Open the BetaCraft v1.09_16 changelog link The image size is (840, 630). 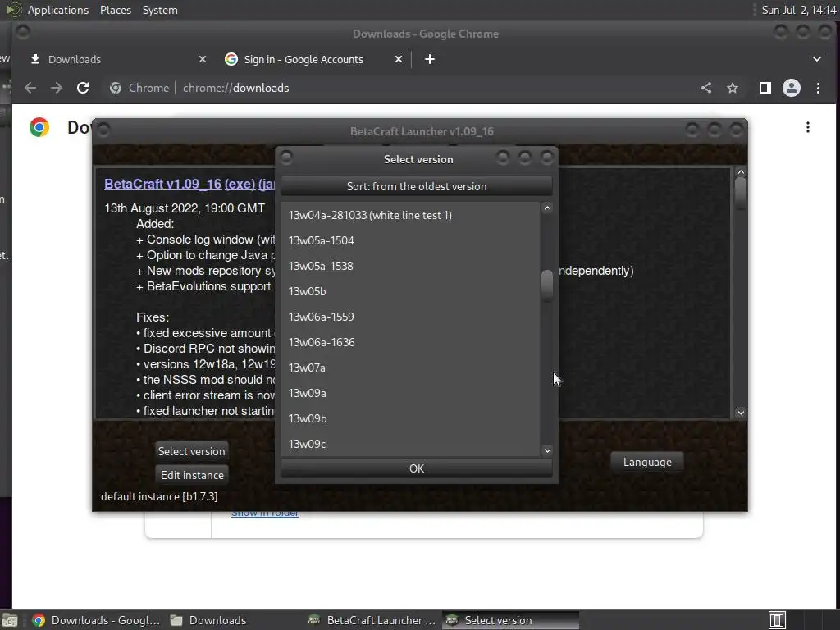tap(163, 184)
